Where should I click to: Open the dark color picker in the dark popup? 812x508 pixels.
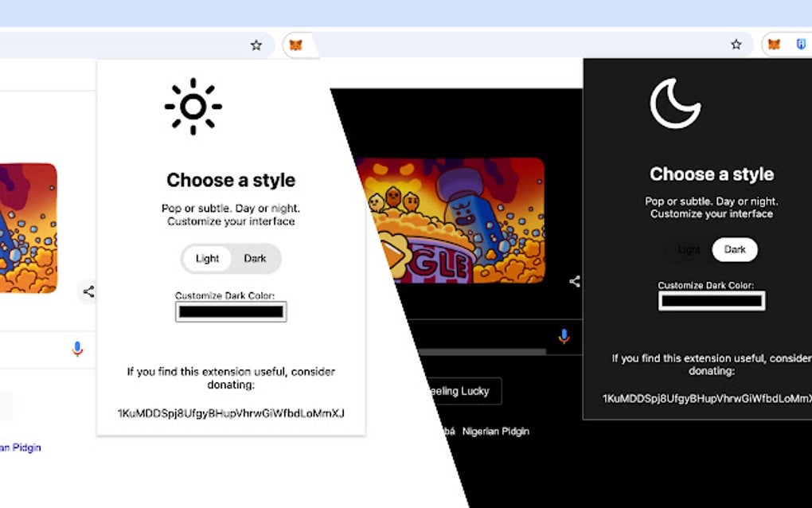point(712,301)
